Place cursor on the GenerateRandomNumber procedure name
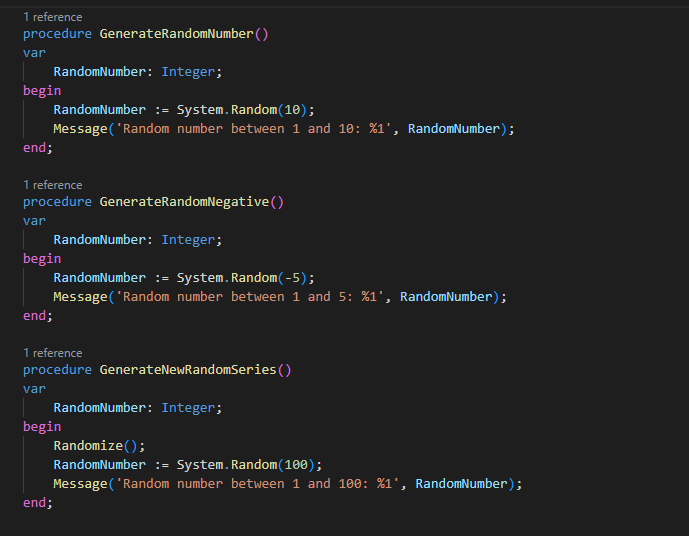 point(177,34)
